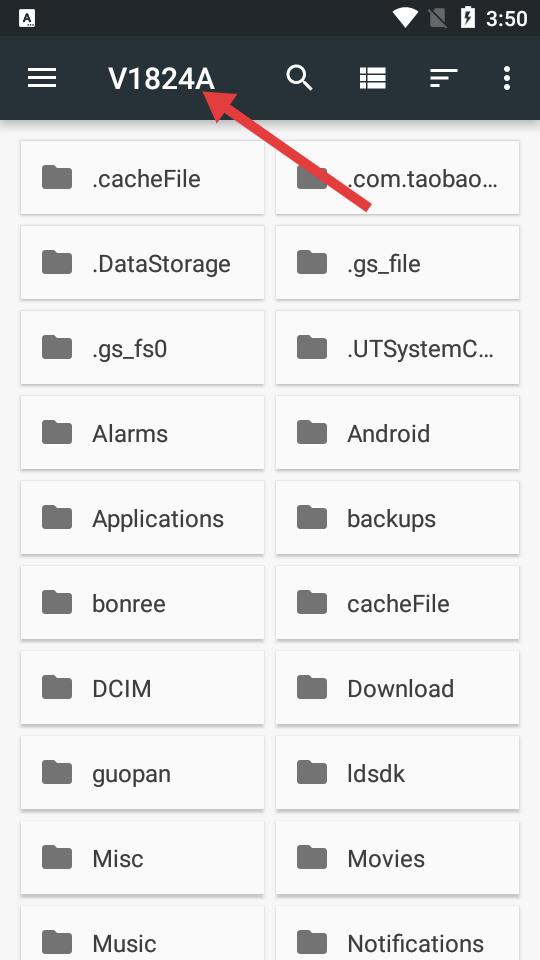This screenshot has height=960, width=540.
Task: Tap the Wi-Fi signal status icon
Action: click(405, 18)
